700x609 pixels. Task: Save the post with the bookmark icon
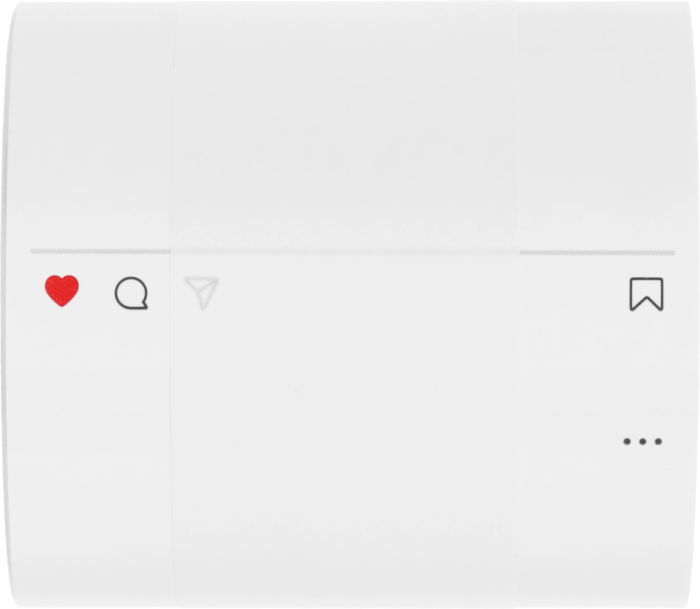click(646, 294)
